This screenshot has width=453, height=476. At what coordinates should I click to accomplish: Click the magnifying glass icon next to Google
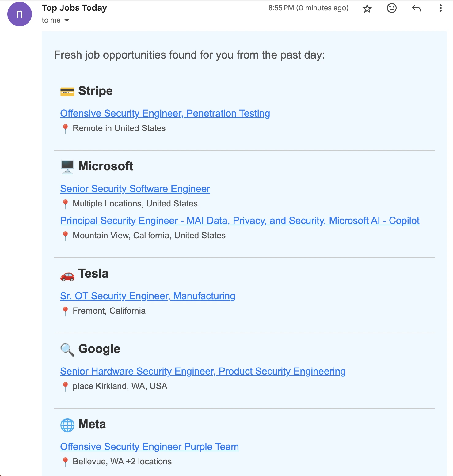[x=67, y=349]
